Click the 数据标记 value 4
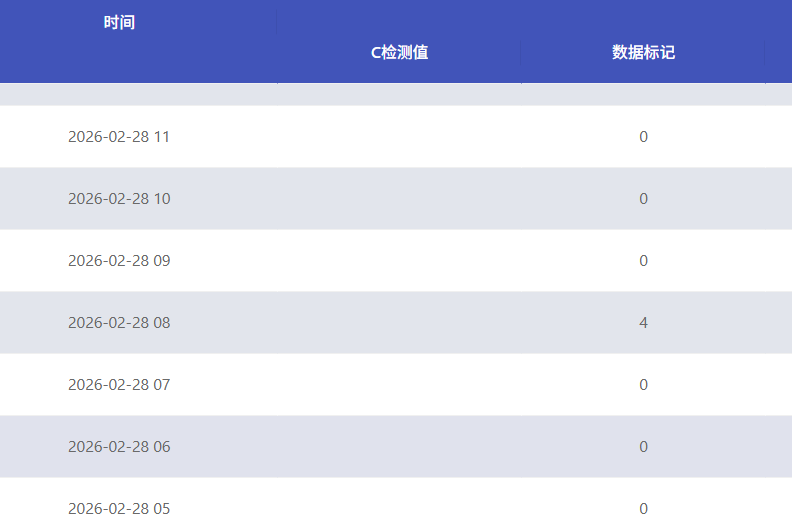 [x=643, y=323]
